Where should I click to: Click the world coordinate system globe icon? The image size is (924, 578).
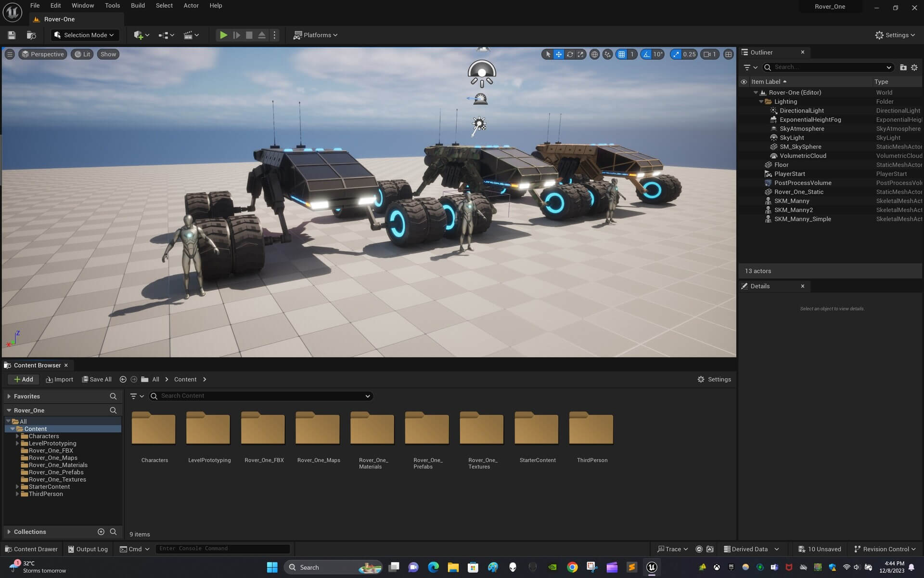[x=595, y=54]
